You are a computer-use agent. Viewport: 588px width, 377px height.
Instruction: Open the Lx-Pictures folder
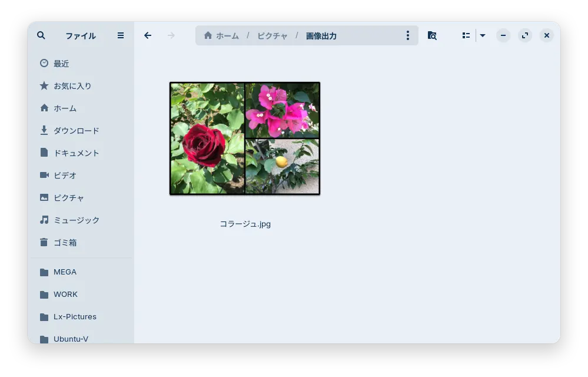pos(75,316)
